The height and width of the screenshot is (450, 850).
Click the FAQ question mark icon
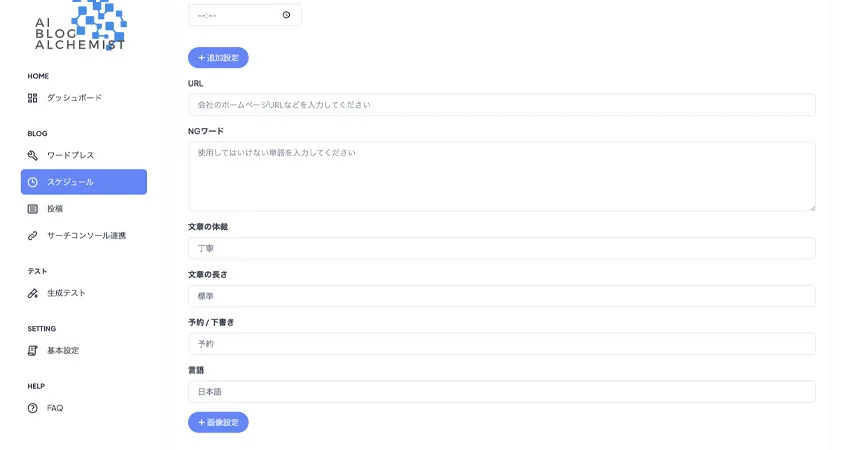(x=33, y=408)
